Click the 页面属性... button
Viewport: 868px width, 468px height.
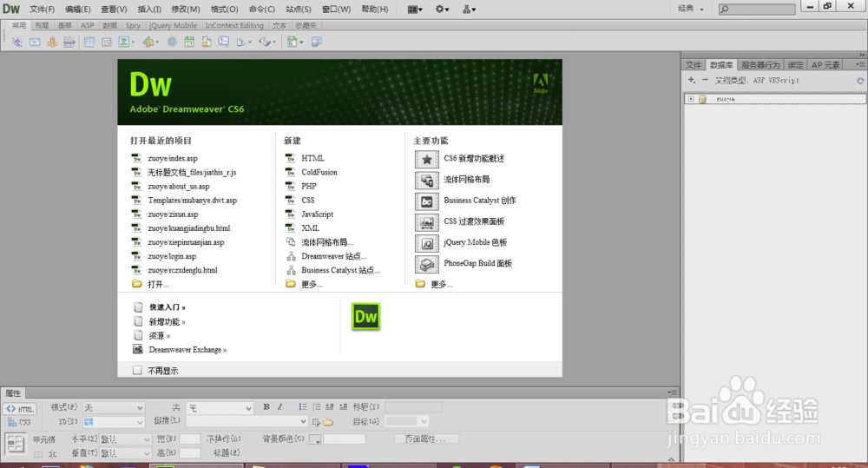(426, 438)
